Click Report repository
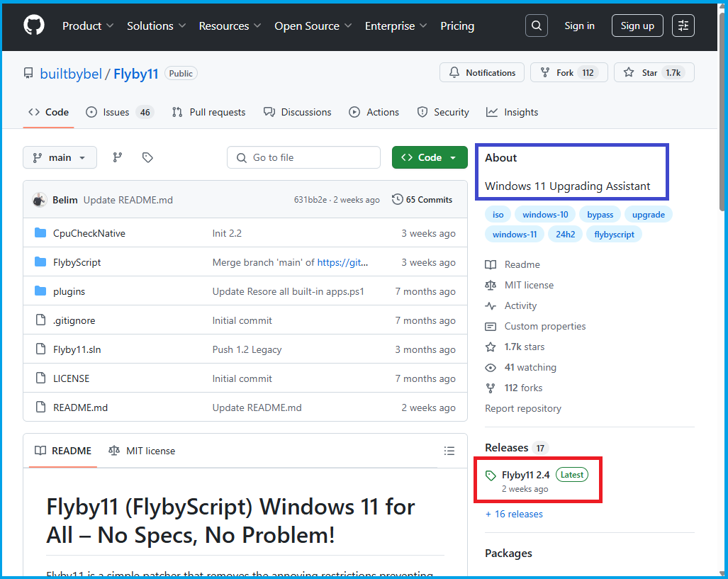The height and width of the screenshot is (579, 728). click(523, 409)
